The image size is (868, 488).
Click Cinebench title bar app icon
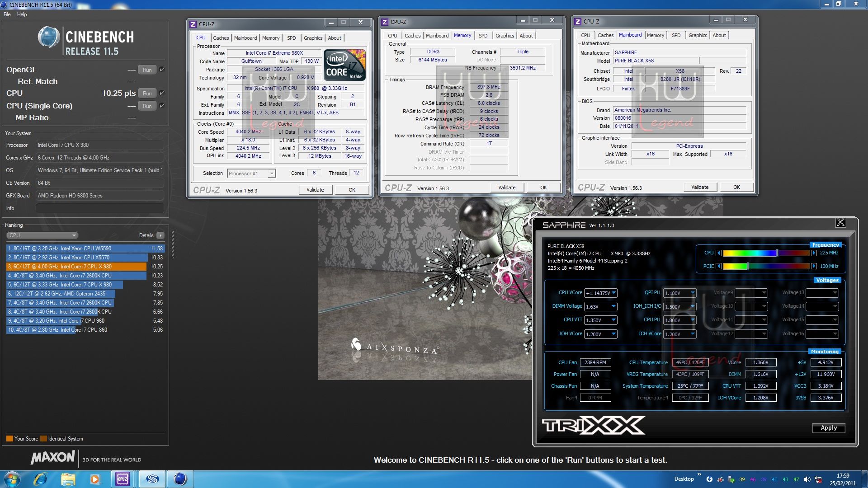coord(4,5)
